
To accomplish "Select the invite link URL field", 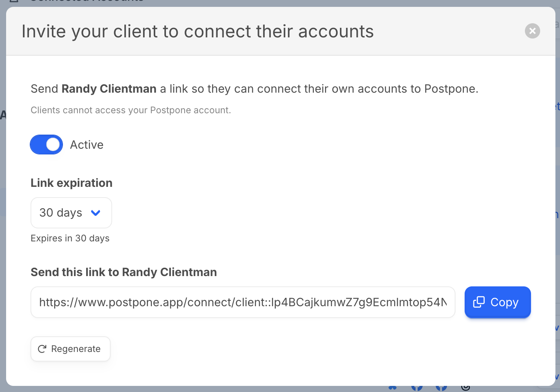I will click(x=243, y=302).
